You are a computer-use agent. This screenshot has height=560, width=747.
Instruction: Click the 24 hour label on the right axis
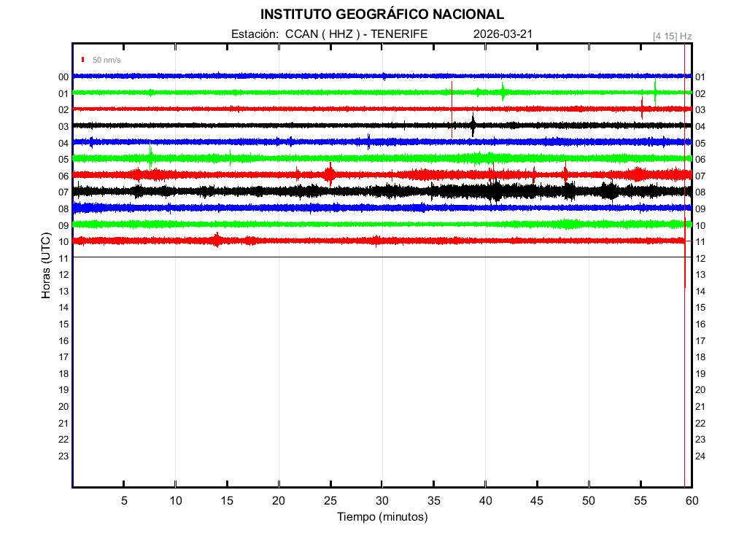(x=700, y=456)
